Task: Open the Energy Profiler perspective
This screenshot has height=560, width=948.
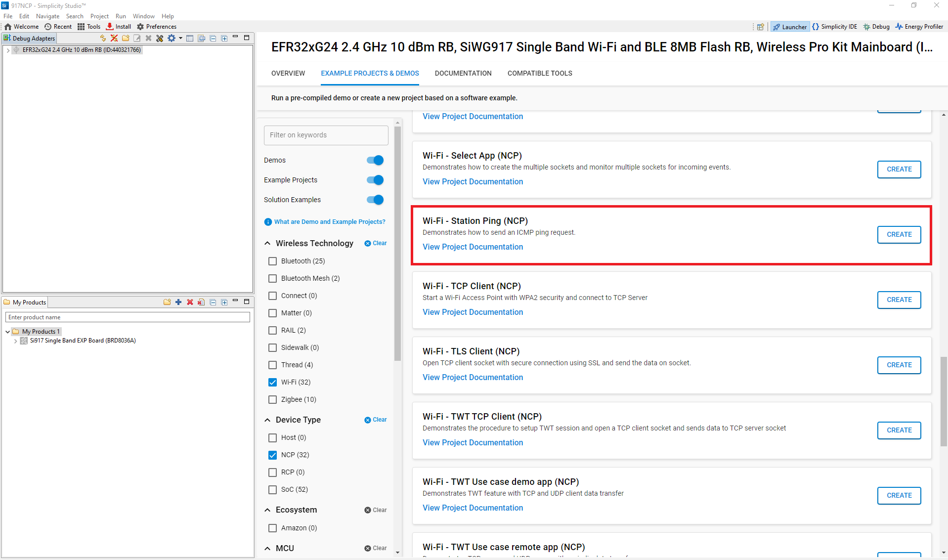Action: (919, 27)
